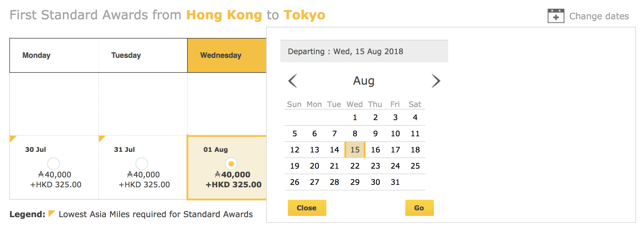This screenshot has height=229, width=644.
Task: Click the lowest miles flag on 30 Jul
Action: pos(13,138)
